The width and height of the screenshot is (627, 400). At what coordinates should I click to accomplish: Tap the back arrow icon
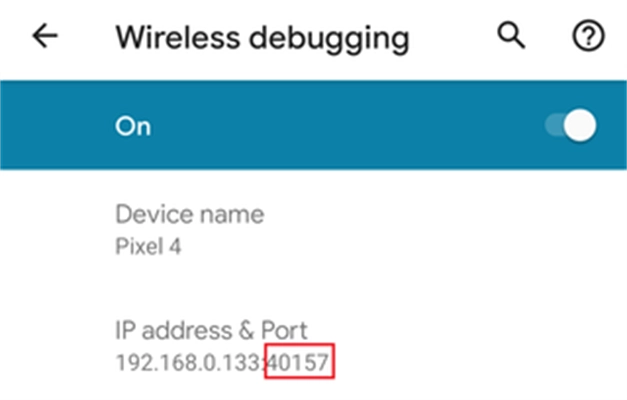tap(45, 37)
